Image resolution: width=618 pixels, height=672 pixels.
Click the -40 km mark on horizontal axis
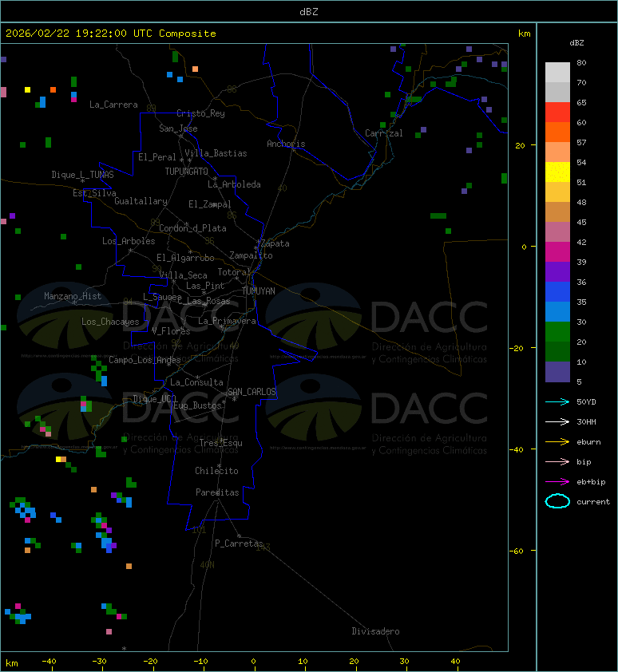click(x=49, y=662)
